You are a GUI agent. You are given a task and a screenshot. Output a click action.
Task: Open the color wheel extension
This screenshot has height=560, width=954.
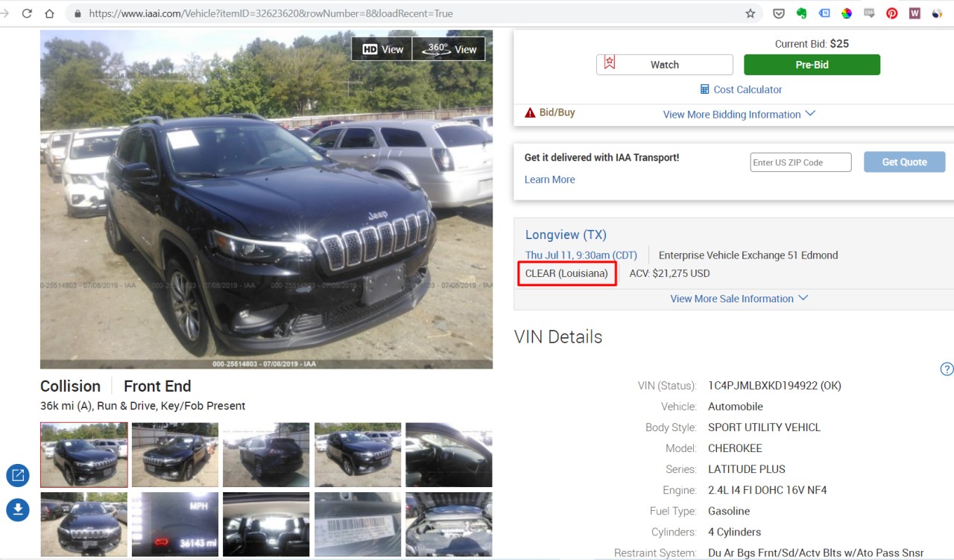tap(847, 13)
